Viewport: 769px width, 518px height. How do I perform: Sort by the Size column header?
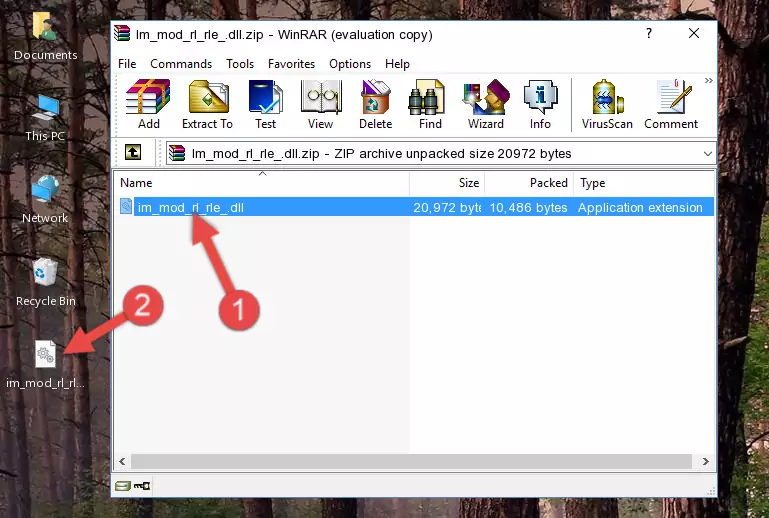447,182
